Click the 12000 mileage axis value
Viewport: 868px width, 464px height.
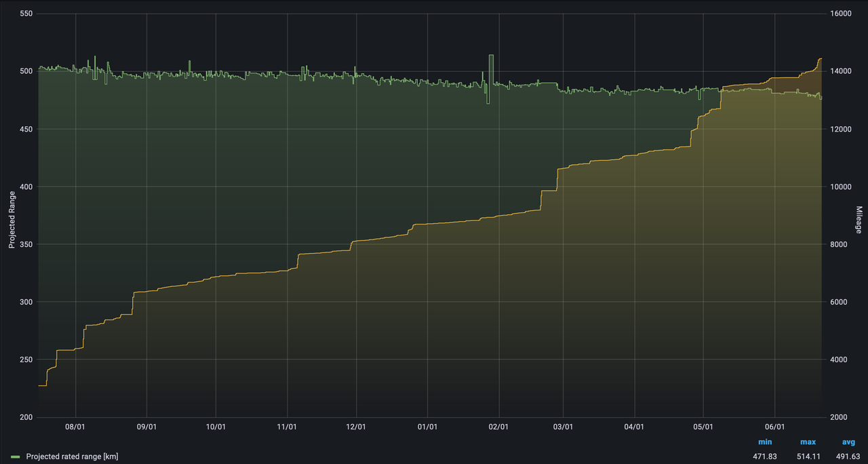pyautogui.click(x=840, y=129)
